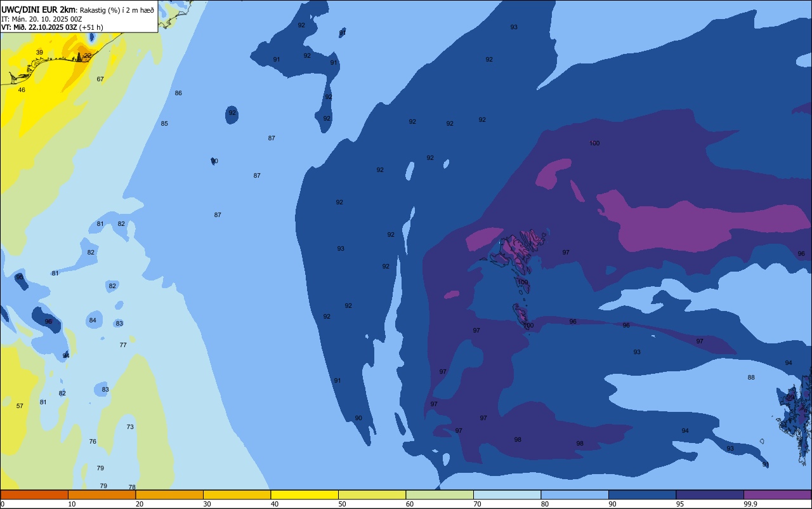Click the map value 78
812x509 pixels.
132,487
